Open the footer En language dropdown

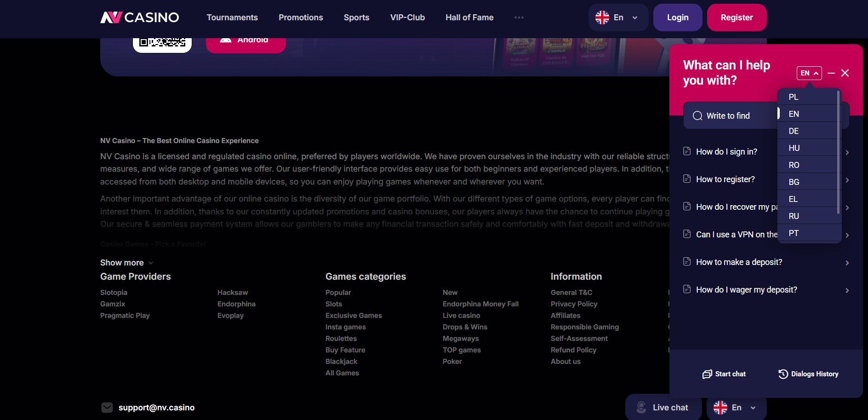(x=736, y=408)
